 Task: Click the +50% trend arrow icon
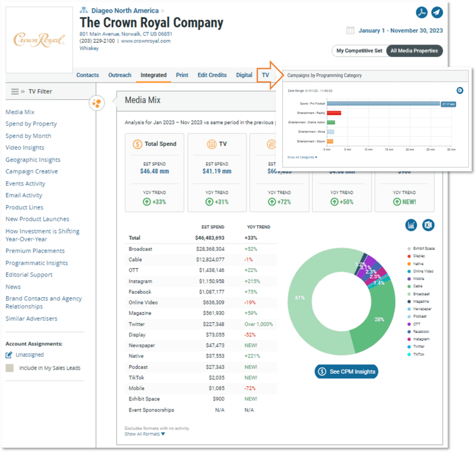pos(335,202)
